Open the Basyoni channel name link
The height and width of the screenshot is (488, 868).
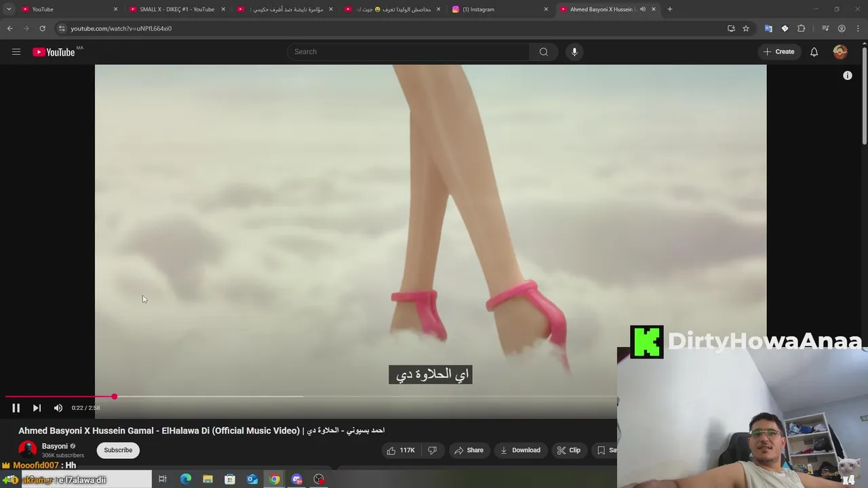[x=55, y=446]
